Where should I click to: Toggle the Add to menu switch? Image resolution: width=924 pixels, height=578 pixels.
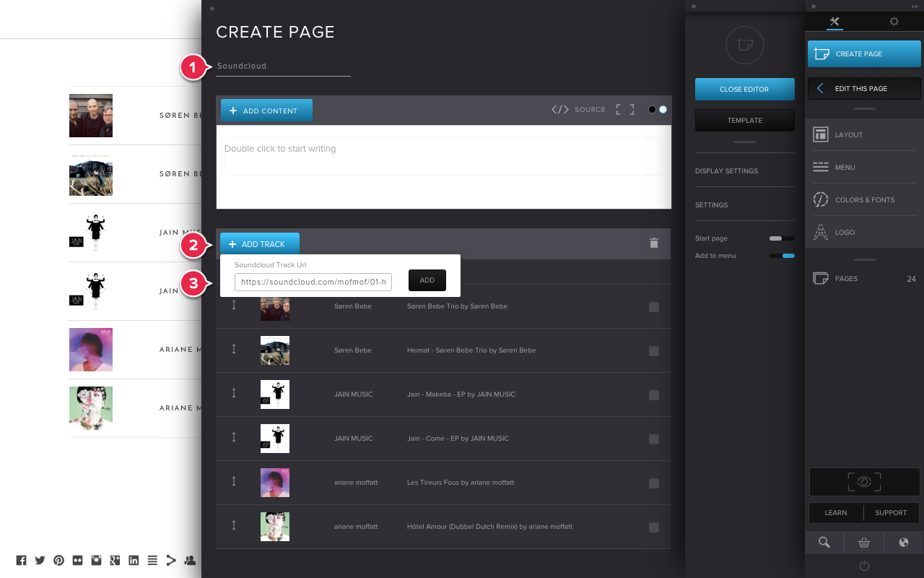(782, 255)
